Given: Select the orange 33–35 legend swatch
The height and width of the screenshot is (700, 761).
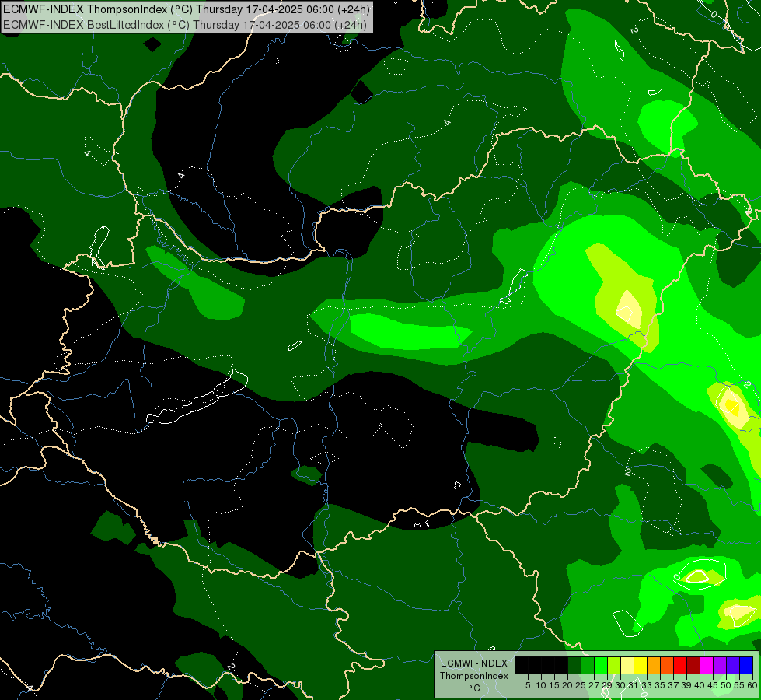Looking at the screenshot, I should (654, 665).
